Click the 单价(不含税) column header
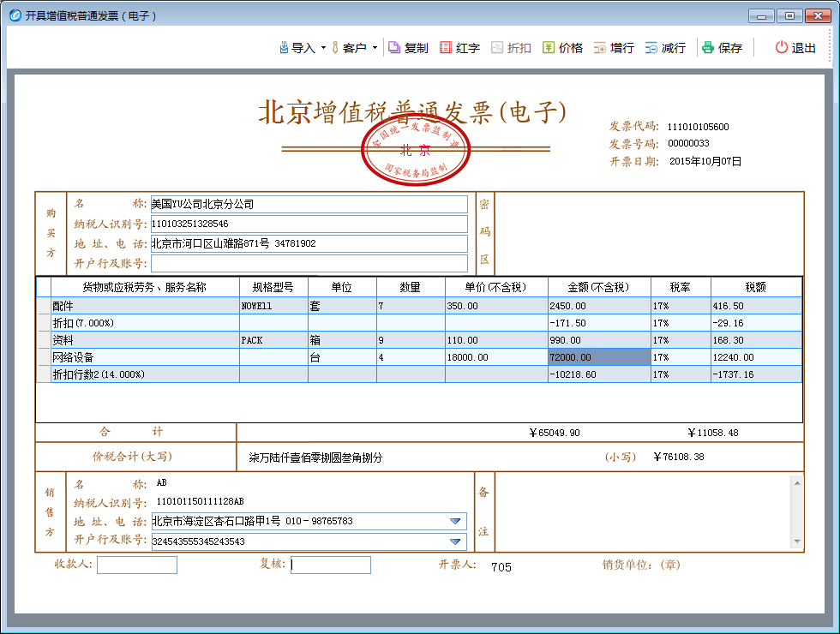Viewport: 840px width, 634px height. pyautogui.click(x=496, y=288)
